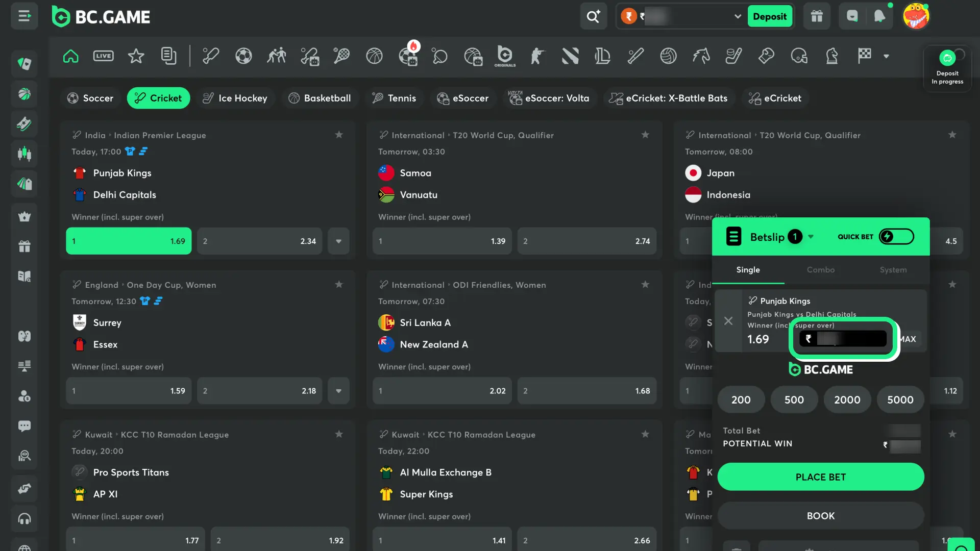The width and height of the screenshot is (980, 551).
Task: Open the crown VIP icon in sidebar
Action: (x=24, y=217)
